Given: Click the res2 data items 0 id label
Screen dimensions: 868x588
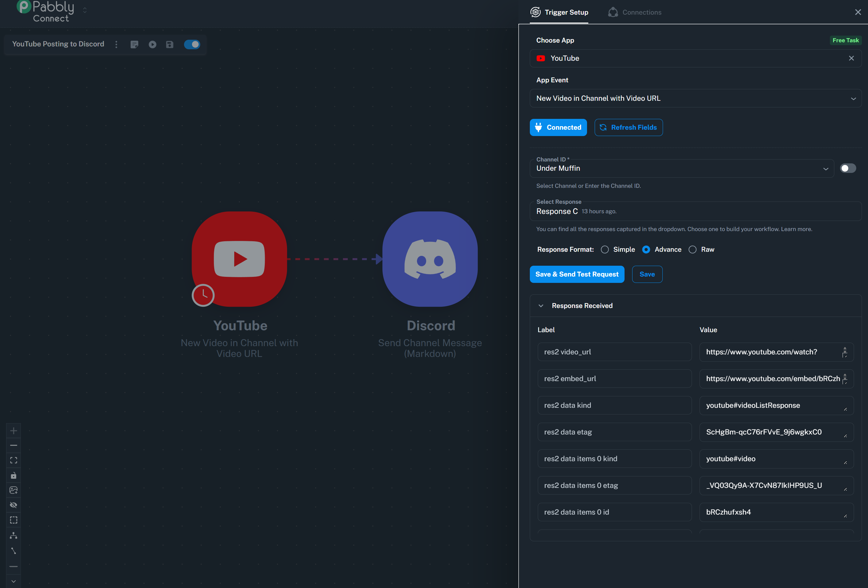Looking at the screenshot, I should click(x=614, y=512).
